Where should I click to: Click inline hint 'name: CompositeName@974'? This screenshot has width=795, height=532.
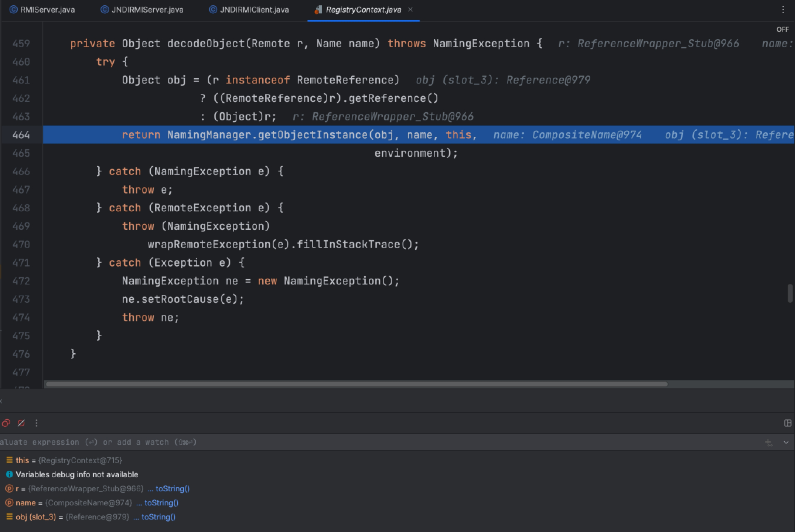pyautogui.click(x=568, y=135)
